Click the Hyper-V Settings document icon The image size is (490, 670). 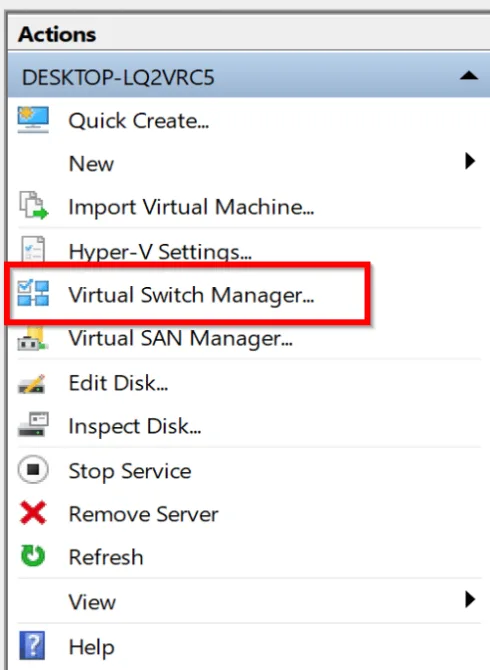click(33, 248)
